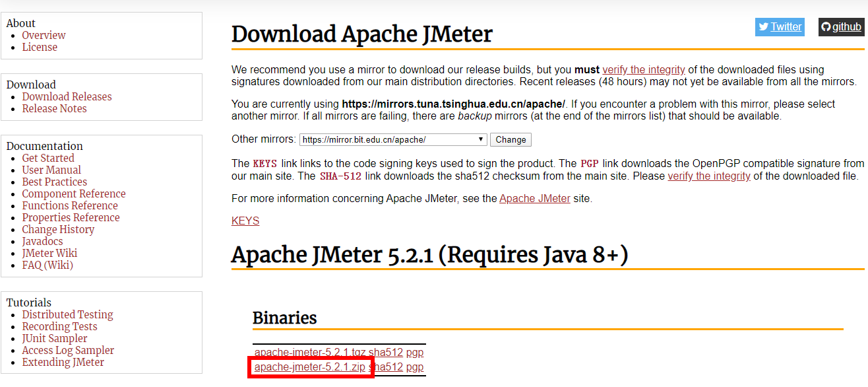Open pgp link for the zip file
Screen dimensions: 868x387
coord(415,367)
